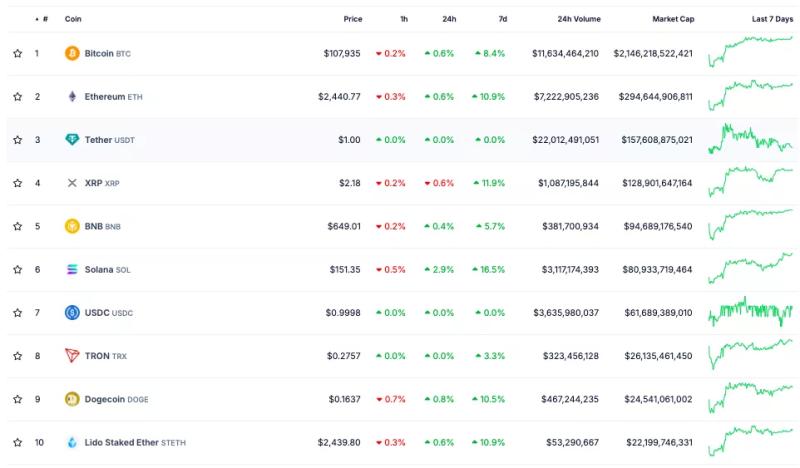Open the XRP coin name link
The width and height of the screenshot is (800, 468).
pyautogui.click(x=102, y=183)
